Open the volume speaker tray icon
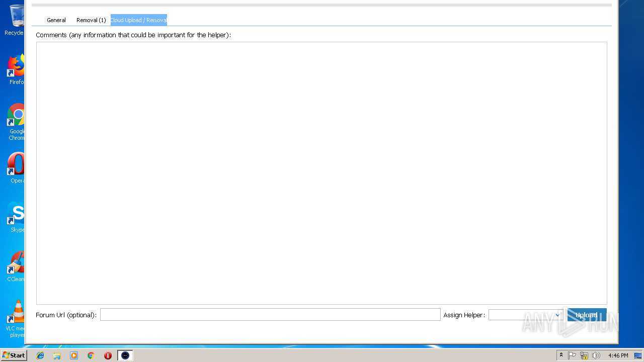Image resolution: width=644 pixels, height=362 pixels. (x=596, y=355)
